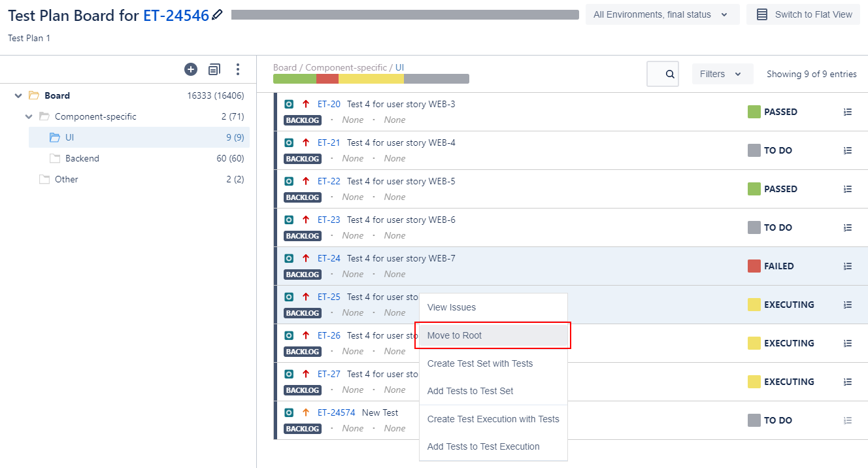Click BACKLOG badge on ET-21

click(303, 159)
